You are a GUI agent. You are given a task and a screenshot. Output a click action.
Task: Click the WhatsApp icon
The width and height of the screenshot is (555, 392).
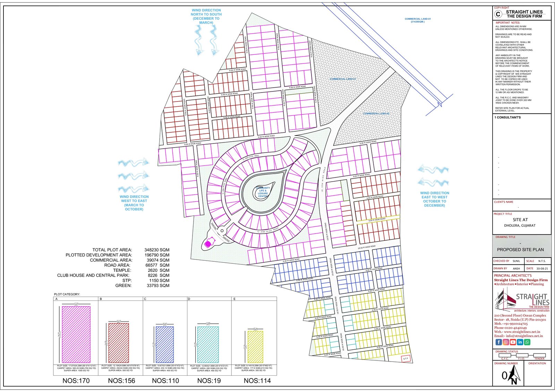tap(527, 342)
